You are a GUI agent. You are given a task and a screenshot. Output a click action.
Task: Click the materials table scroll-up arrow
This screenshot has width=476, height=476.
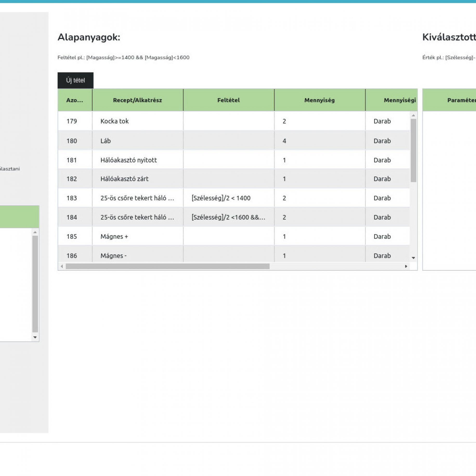coord(413,115)
